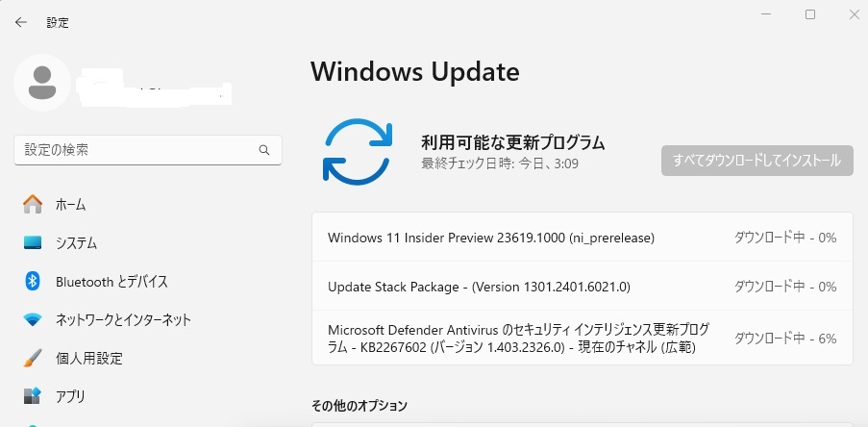Click the Home house icon
868x427 pixels.
point(33,204)
